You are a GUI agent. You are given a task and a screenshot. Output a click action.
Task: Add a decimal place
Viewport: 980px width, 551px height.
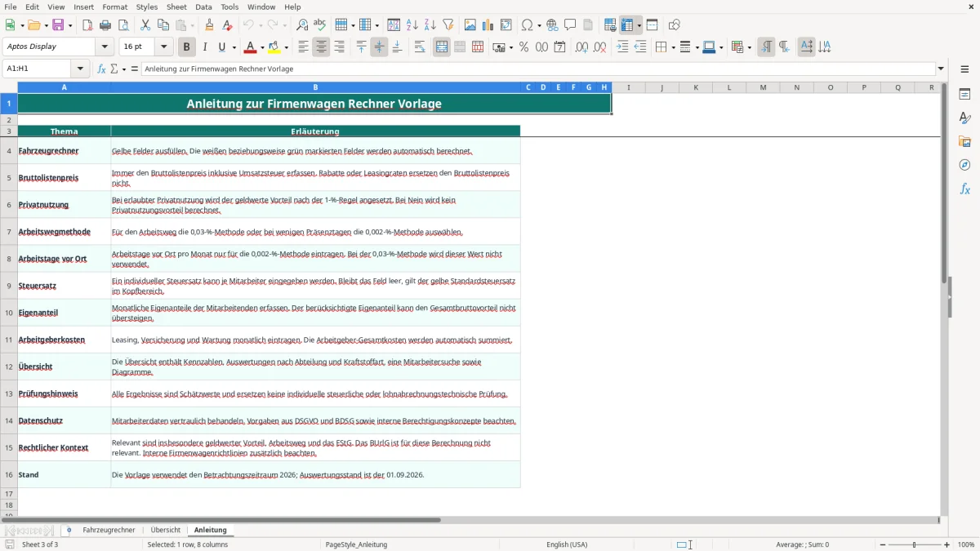tap(581, 47)
